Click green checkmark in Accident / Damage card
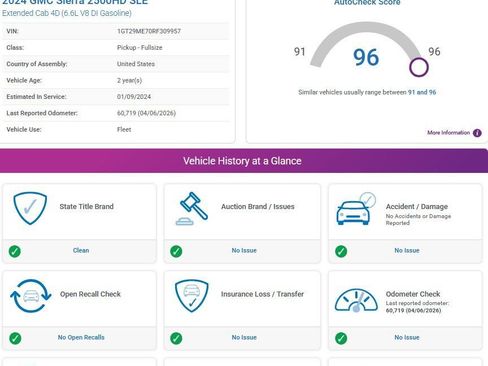 point(341,251)
